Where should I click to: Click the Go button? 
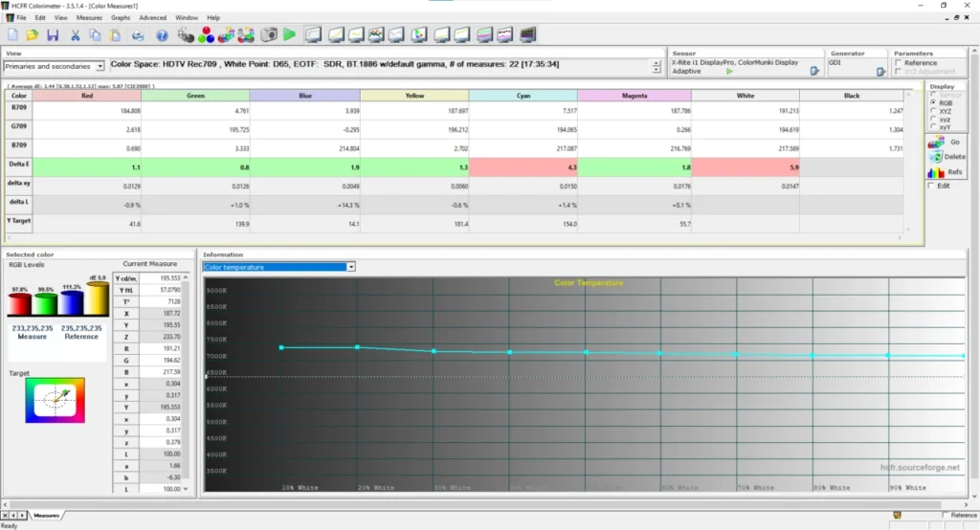coord(947,142)
